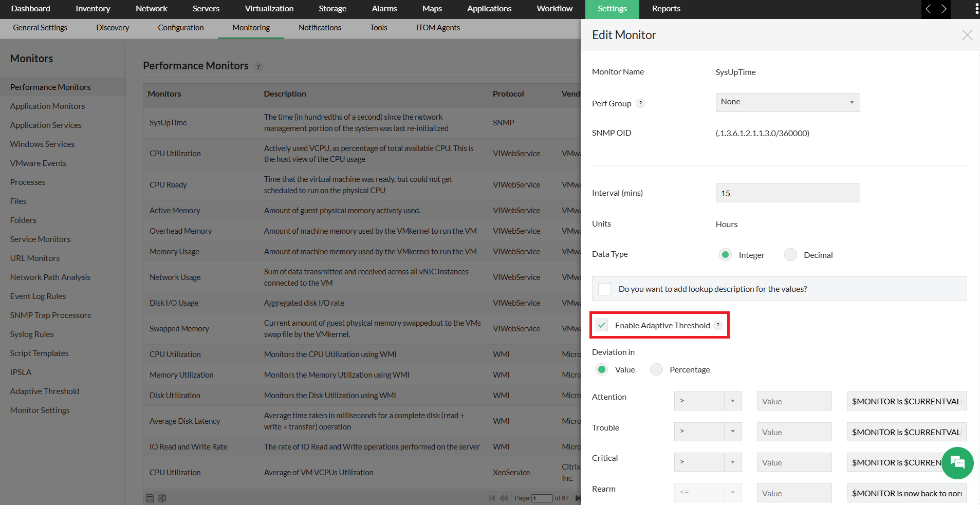Screen dimensions: 980x505
Task: Go to previous page of monitors table
Action: coord(504,498)
